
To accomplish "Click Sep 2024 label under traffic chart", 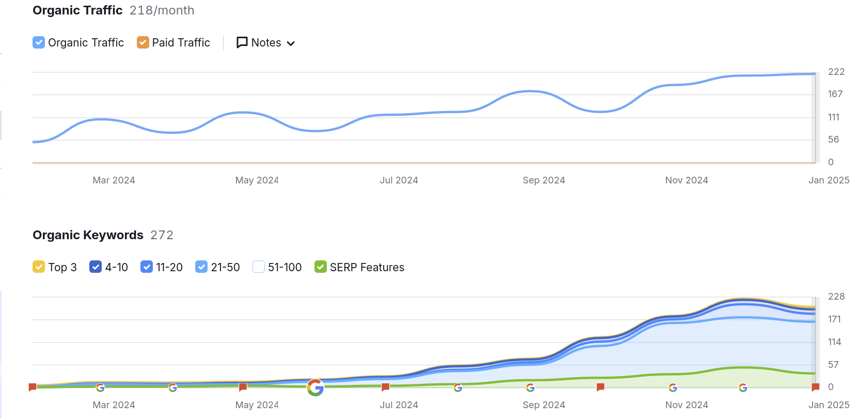I will pos(544,180).
